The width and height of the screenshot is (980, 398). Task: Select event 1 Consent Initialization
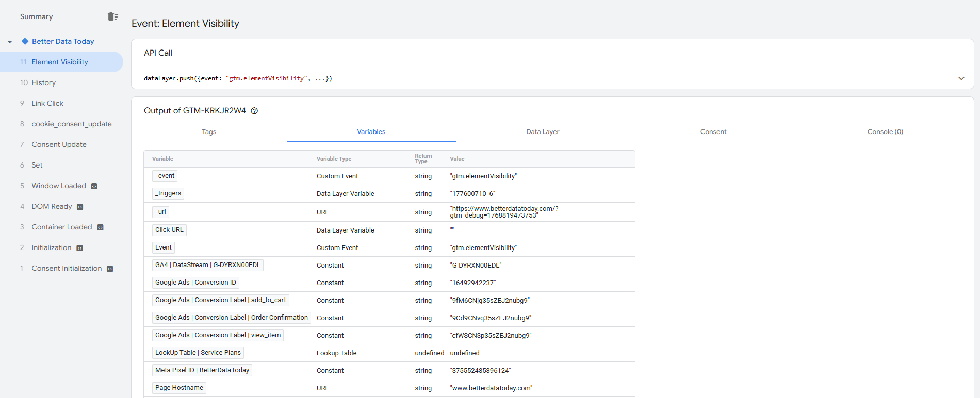[61, 268]
